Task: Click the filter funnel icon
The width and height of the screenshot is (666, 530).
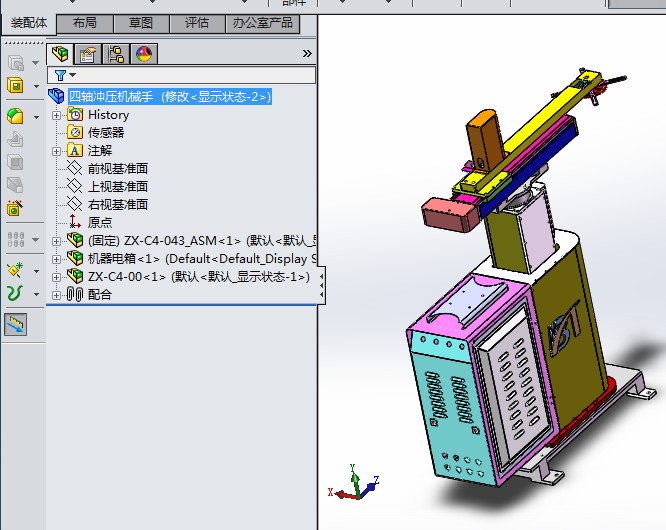Action: pyautogui.click(x=60, y=75)
